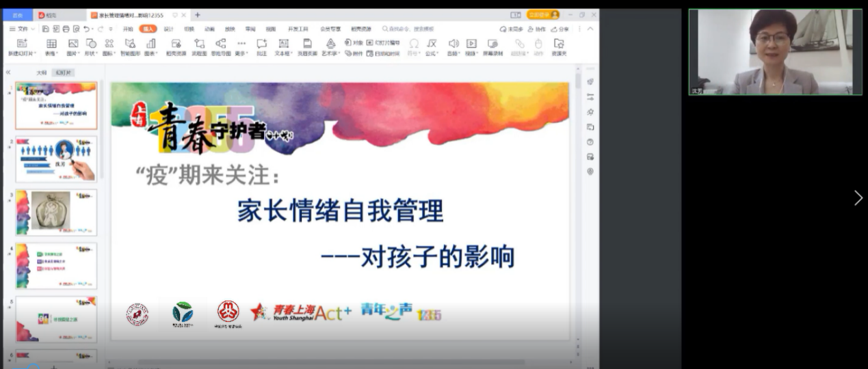Viewport: 868px width, 369px height.
Task: Click the save icon in quick access bar
Action: pyautogui.click(x=46, y=29)
